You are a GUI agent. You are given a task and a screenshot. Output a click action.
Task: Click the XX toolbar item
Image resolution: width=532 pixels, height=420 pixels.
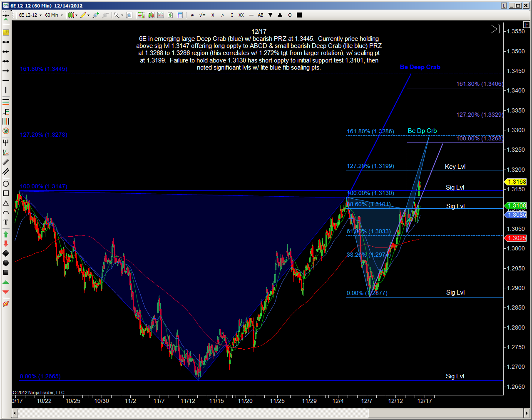pos(241,15)
